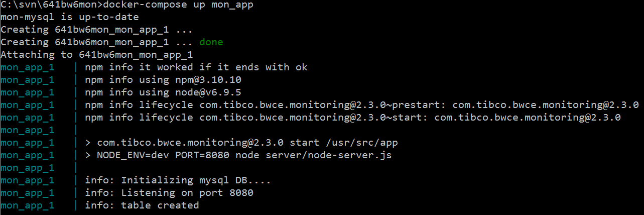Image resolution: width=644 pixels, height=215 pixels.
Task: Click the "table created" log message
Action: (160, 205)
